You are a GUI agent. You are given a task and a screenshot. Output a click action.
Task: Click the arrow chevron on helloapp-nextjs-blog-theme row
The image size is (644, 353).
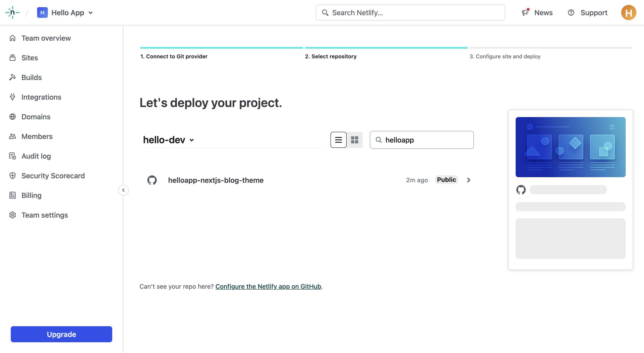pos(468,180)
